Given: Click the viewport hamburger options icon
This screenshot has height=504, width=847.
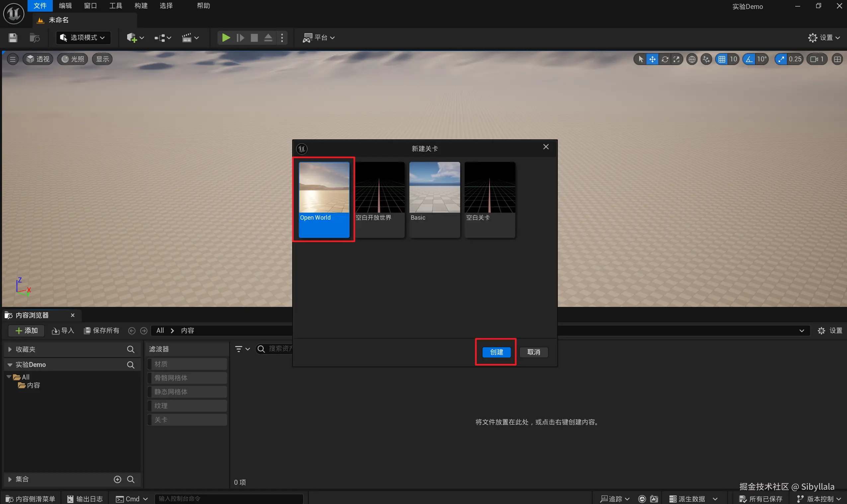Looking at the screenshot, I should coord(13,59).
